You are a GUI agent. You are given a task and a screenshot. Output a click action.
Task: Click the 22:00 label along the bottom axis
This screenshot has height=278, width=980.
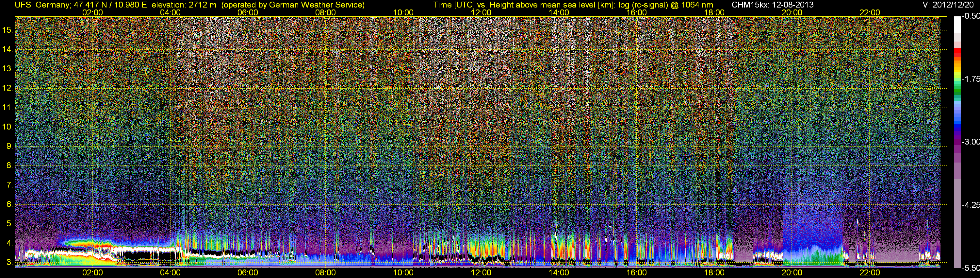point(870,273)
